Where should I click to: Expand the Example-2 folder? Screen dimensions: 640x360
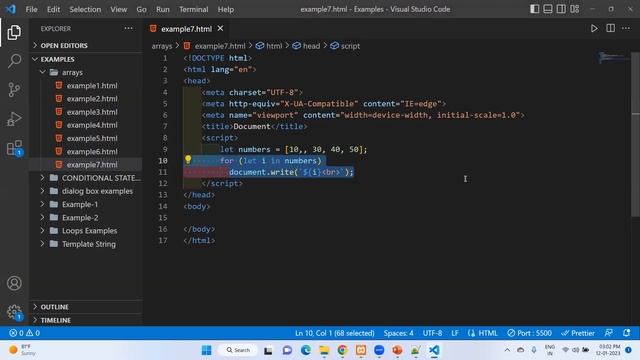point(86,218)
